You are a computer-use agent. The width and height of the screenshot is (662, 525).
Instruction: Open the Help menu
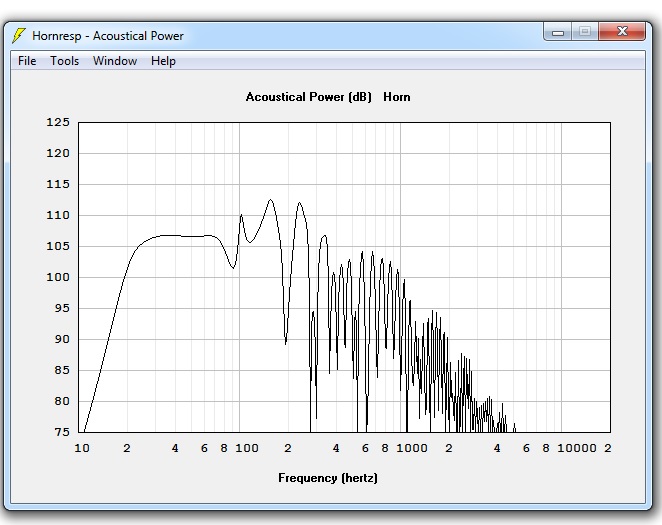tap(163, 61)
